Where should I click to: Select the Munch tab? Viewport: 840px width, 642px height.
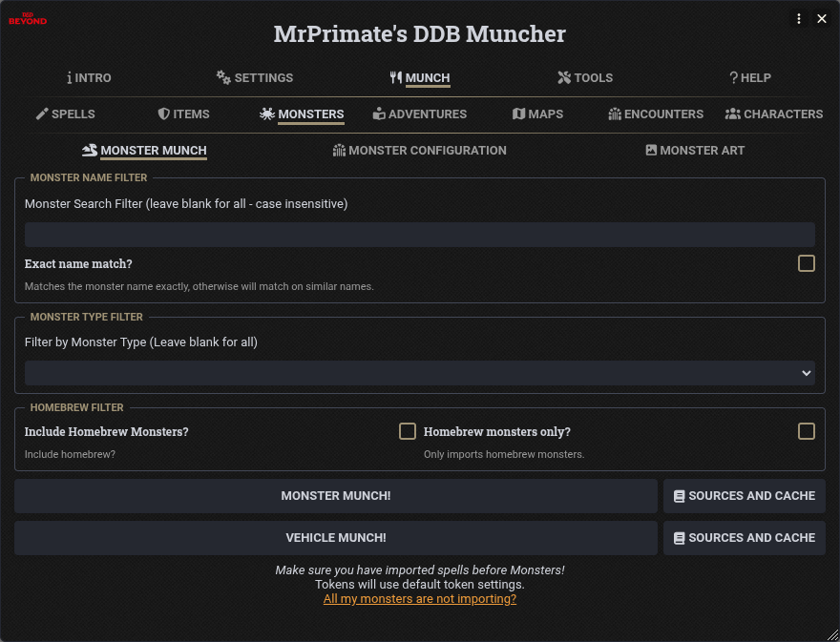(x=419, y=77)
